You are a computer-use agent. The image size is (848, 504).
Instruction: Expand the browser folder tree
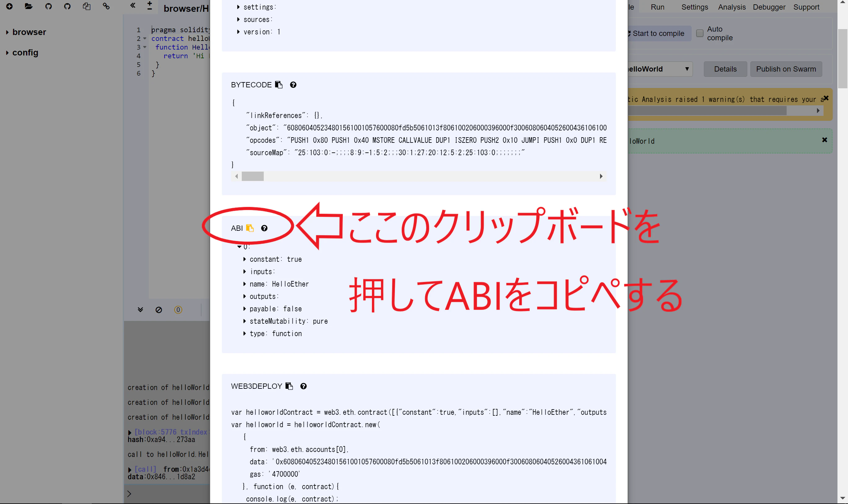(7, 32)
